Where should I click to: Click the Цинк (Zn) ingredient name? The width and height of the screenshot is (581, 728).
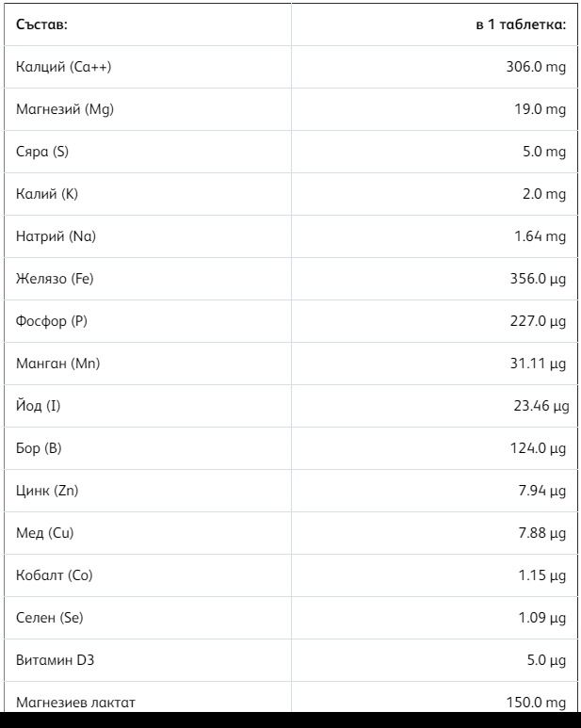pyautogui.click(x=47, y=491)
